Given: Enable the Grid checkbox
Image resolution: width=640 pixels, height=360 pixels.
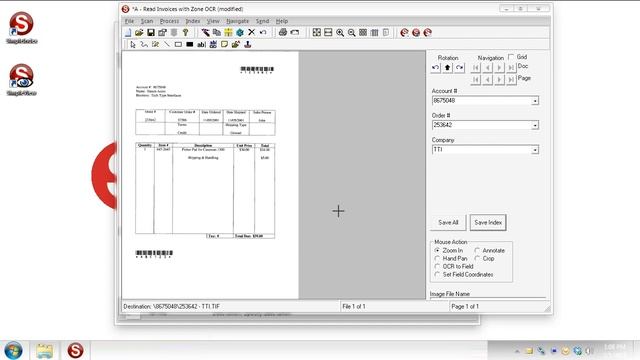Looking at the screenshot, I should click(511, 57).
